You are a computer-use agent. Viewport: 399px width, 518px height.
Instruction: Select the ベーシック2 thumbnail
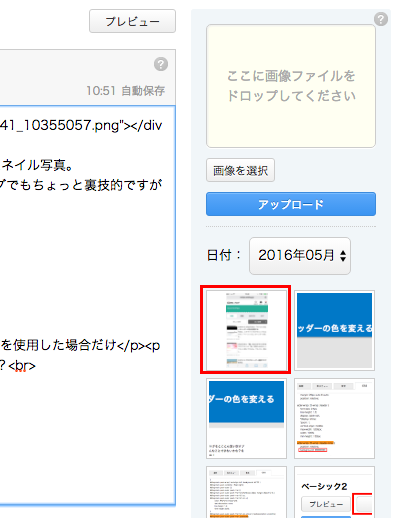(x=334, y=492)
